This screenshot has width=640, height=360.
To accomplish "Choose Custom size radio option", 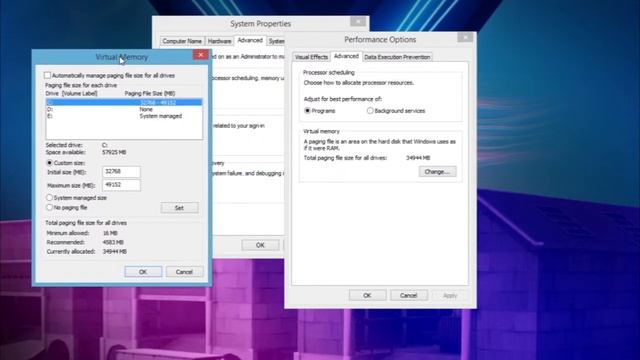I will tap(49, 163).
